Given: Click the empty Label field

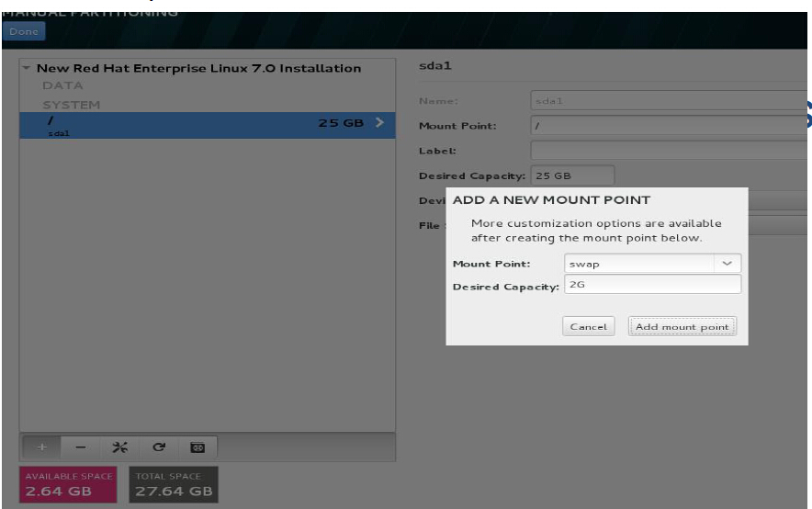Looking at the screenshot, I should (x=668, y=150).
